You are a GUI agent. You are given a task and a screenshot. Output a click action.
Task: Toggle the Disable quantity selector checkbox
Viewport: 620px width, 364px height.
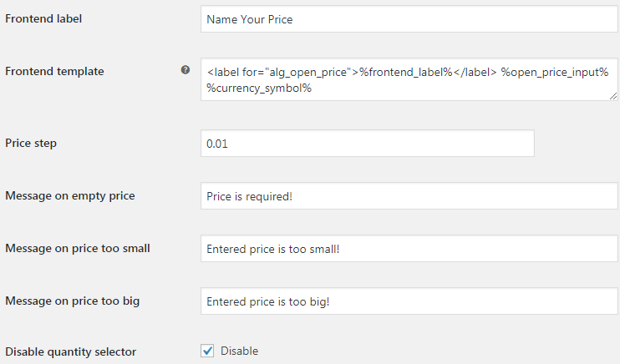coord(207,351)
